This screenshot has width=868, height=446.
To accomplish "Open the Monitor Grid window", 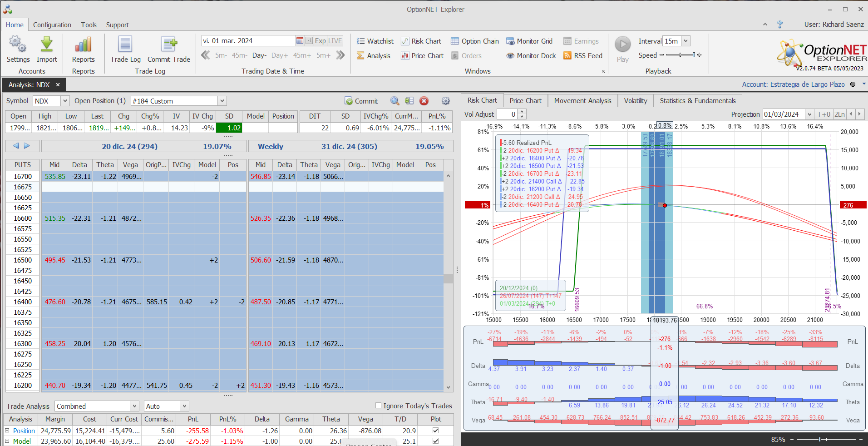I will point(529,41).
